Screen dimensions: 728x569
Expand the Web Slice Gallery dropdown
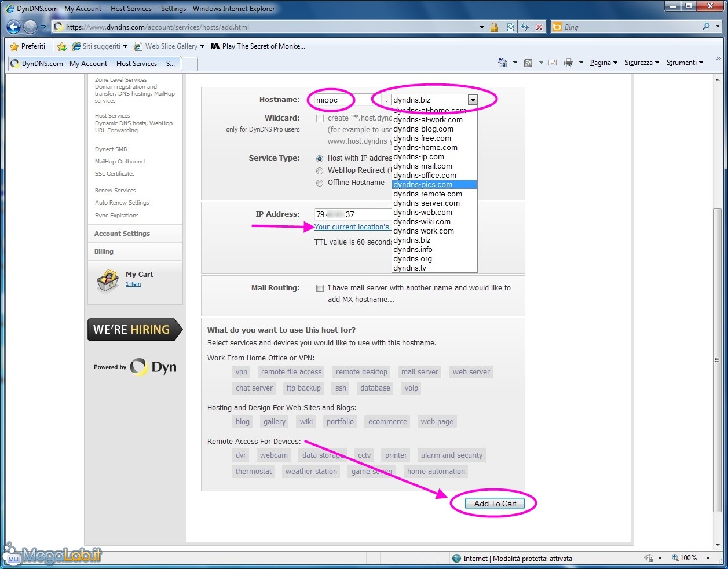click(x=202, y=46)
